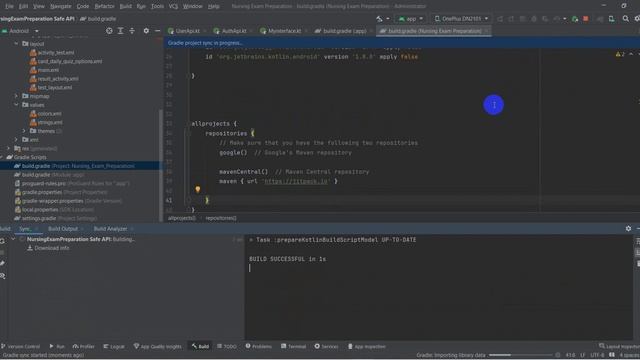Open Version Control tool window

click(20, 347)
